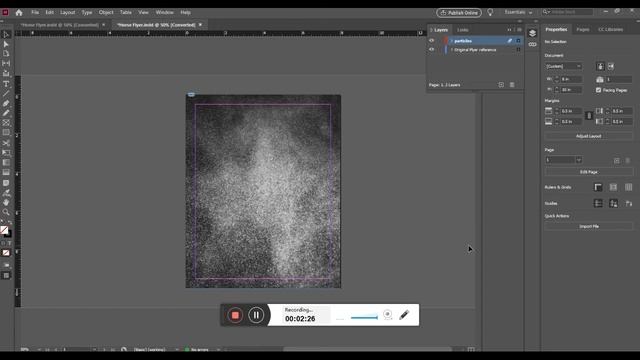Create new layer in Layers panel
This screenshot has height=360, width=640.
coord(501,85)
